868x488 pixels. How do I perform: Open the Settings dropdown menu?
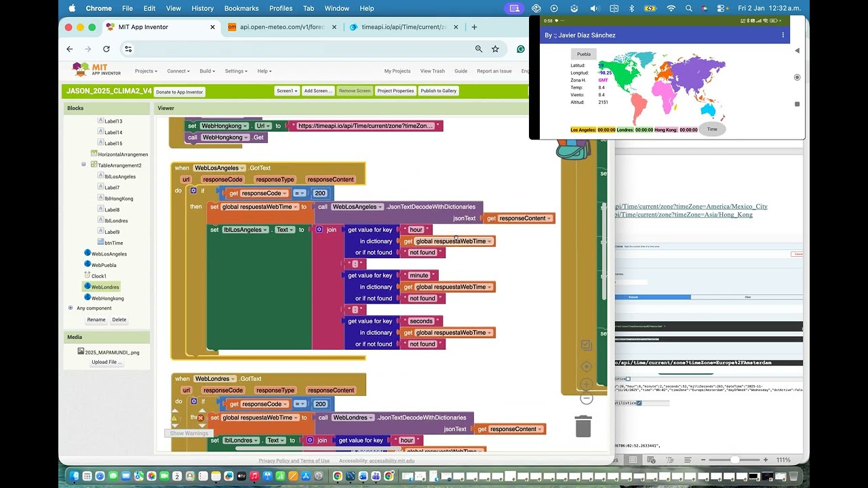tap(237, 70)
